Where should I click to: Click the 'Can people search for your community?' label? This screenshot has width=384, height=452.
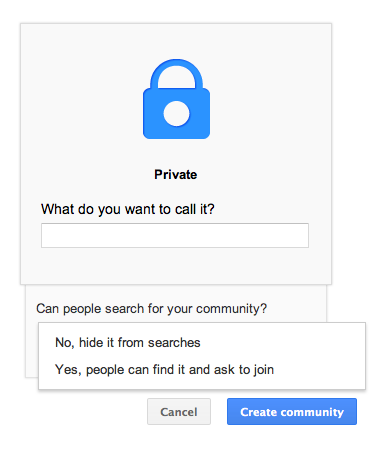tap(152, 309)
